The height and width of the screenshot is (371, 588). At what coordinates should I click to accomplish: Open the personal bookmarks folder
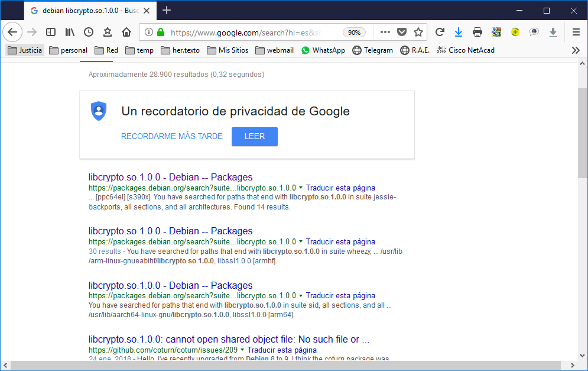tap(68, 50)
